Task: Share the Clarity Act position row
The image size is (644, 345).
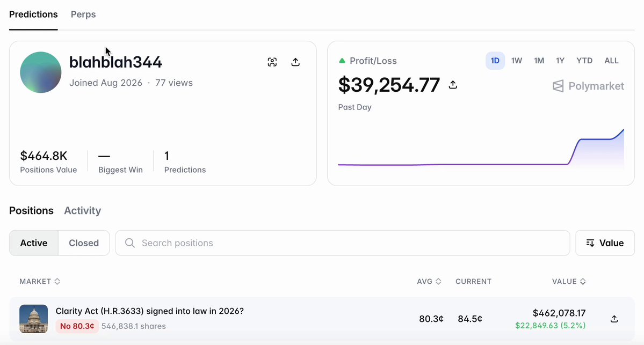Action: tap(614, 319)
